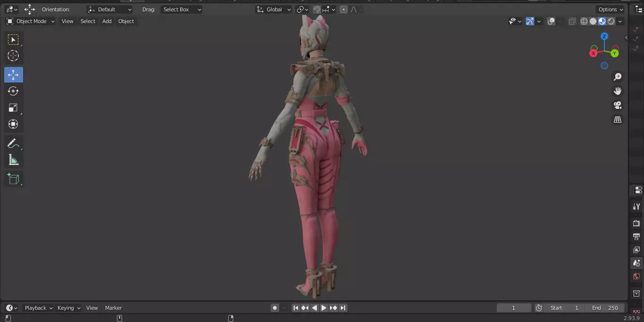
Task: Open the Tool properties tab
Action: [636, 206]
